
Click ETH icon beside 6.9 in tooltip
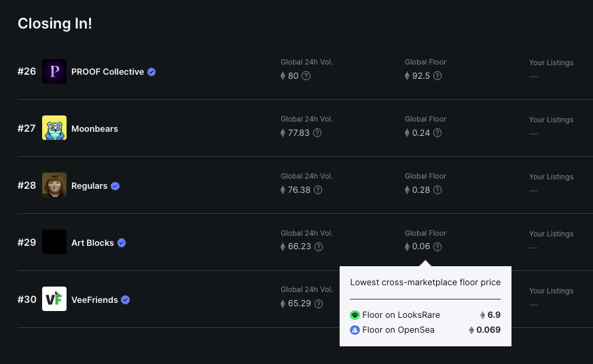[x=482, y=315]
